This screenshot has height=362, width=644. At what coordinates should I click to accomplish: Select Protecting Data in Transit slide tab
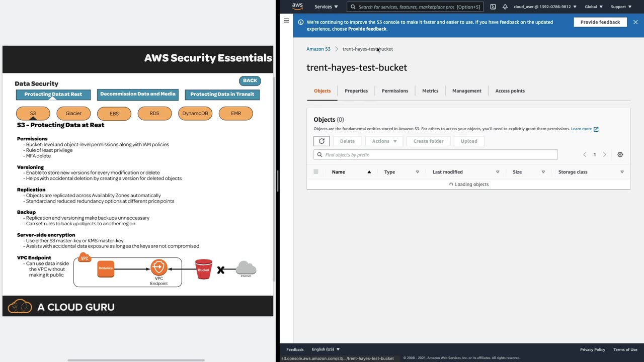222,95
